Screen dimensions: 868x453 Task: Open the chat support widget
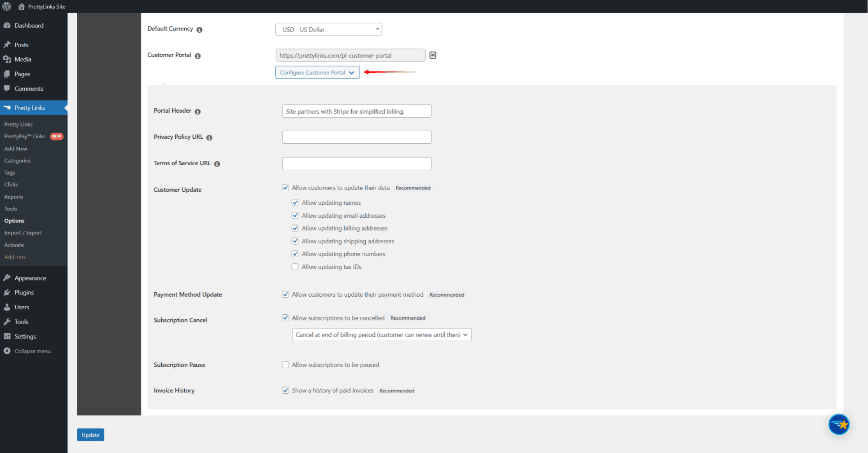(x=839, y=424)
